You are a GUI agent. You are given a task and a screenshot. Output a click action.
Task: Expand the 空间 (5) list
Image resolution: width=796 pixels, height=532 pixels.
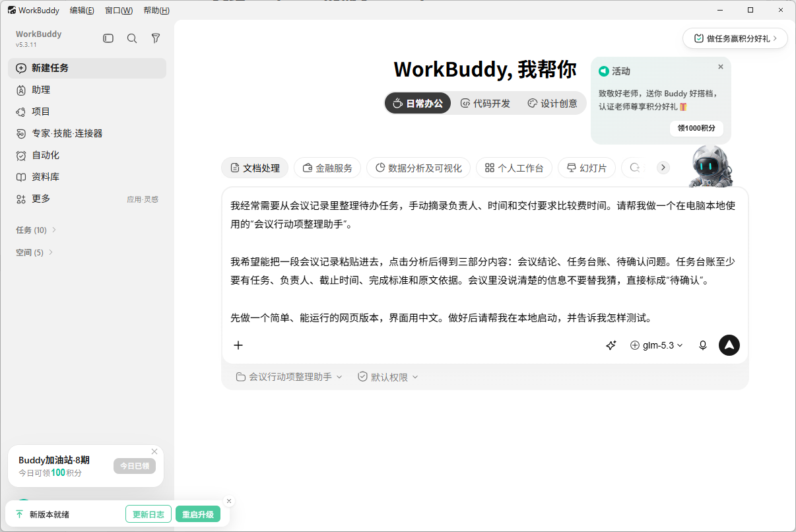(x=34, y=252)
